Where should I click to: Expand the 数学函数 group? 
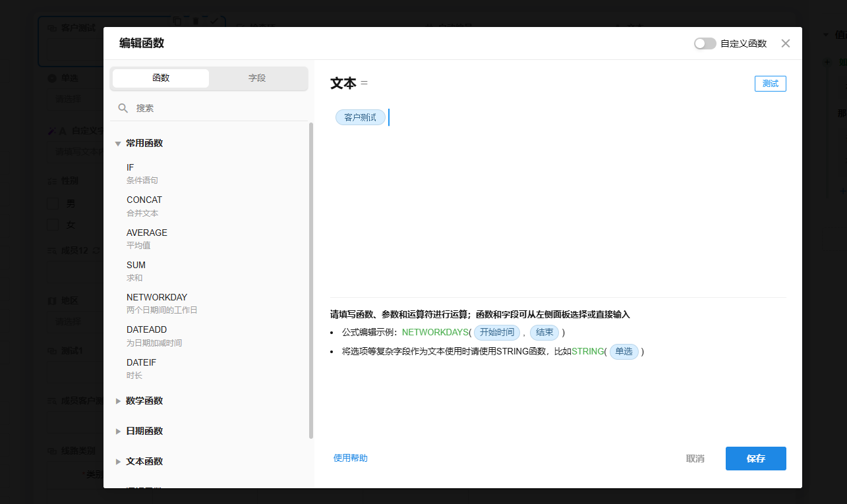(118, 401)
